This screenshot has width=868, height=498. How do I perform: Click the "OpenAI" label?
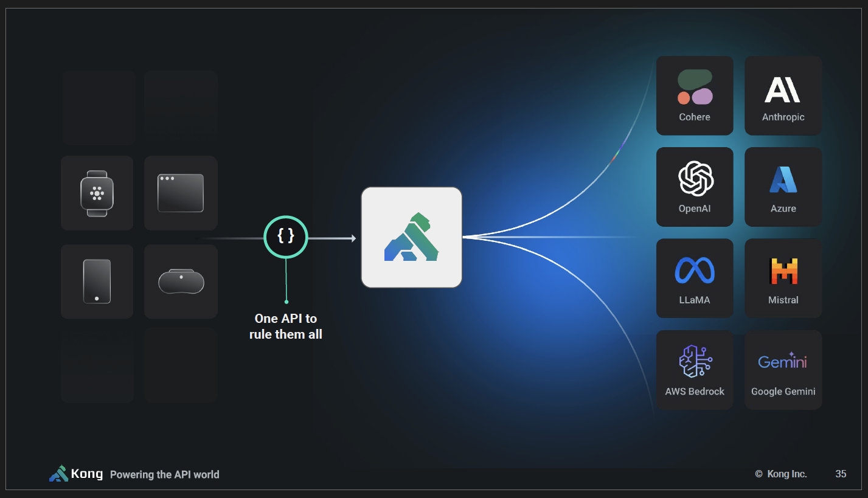click(x=695, y=209)
